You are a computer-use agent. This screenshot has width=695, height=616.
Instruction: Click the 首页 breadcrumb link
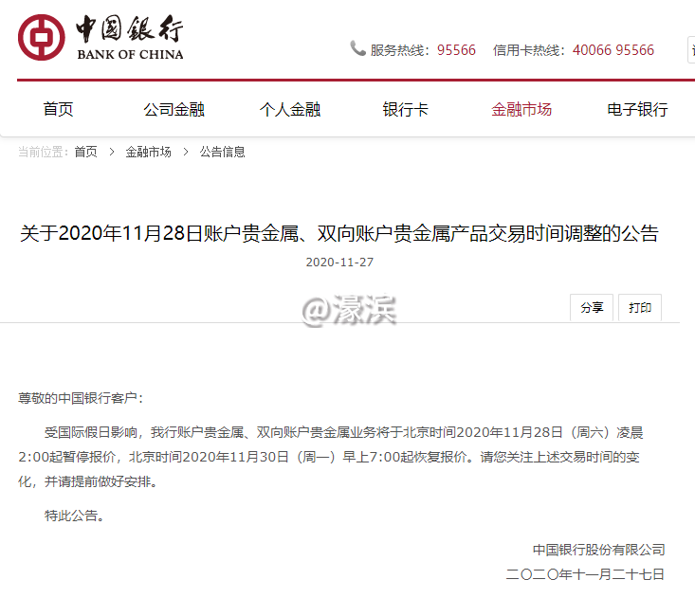tap(85, 152)
